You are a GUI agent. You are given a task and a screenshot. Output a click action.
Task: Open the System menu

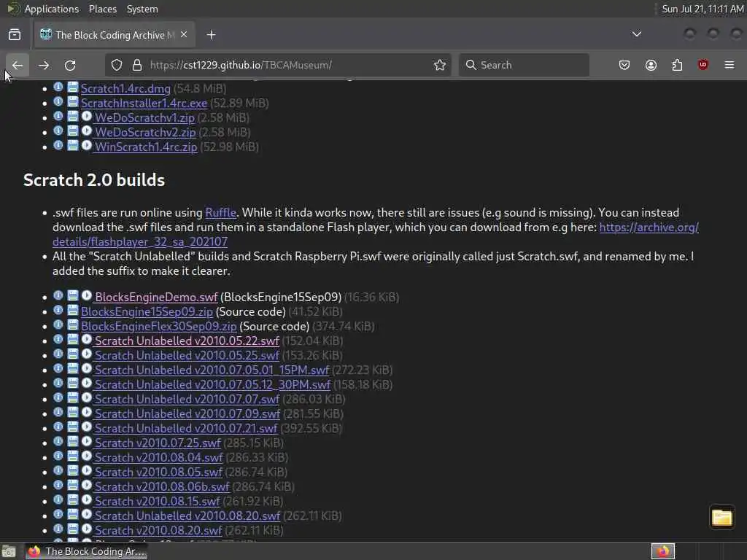(x=142, y=9)
